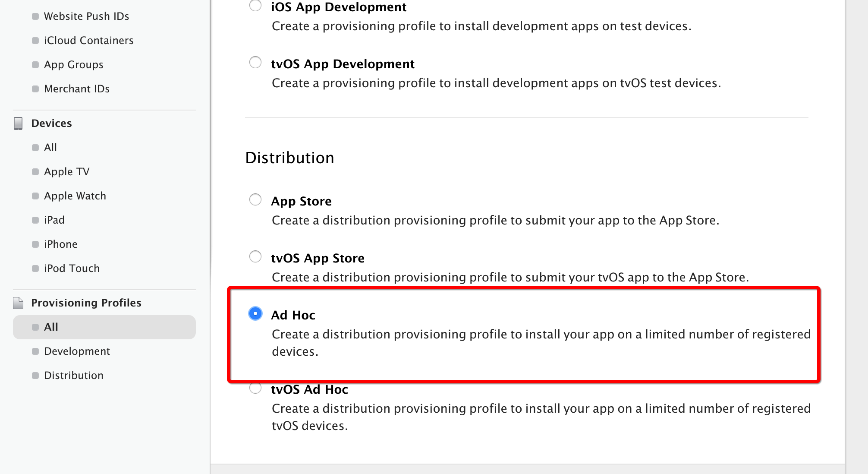Open iCloud Containers in sidebar
Image resolution: width=868 pixels, height=474 pixels.
click(88, 41)
